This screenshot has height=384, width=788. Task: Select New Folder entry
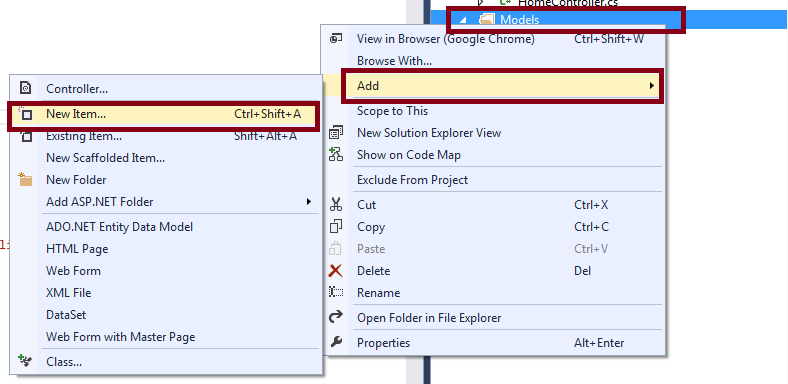[76, 180]
